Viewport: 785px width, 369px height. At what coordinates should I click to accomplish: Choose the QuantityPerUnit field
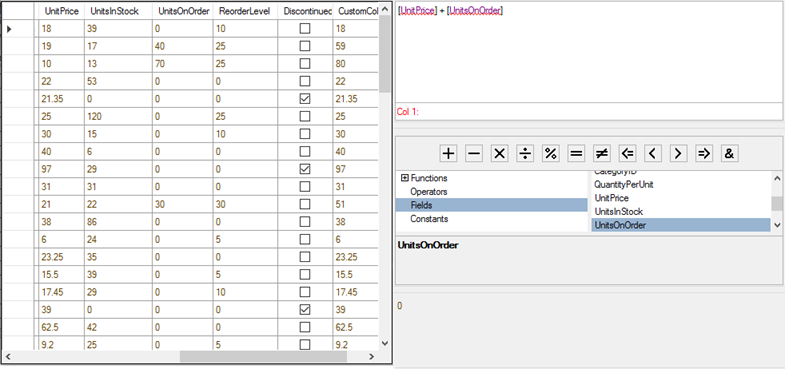pyautogui.click(x=623, y=185)
